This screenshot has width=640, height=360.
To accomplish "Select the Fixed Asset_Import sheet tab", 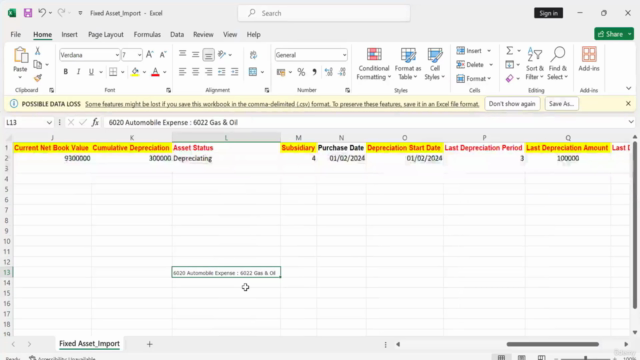I will 89,344.
